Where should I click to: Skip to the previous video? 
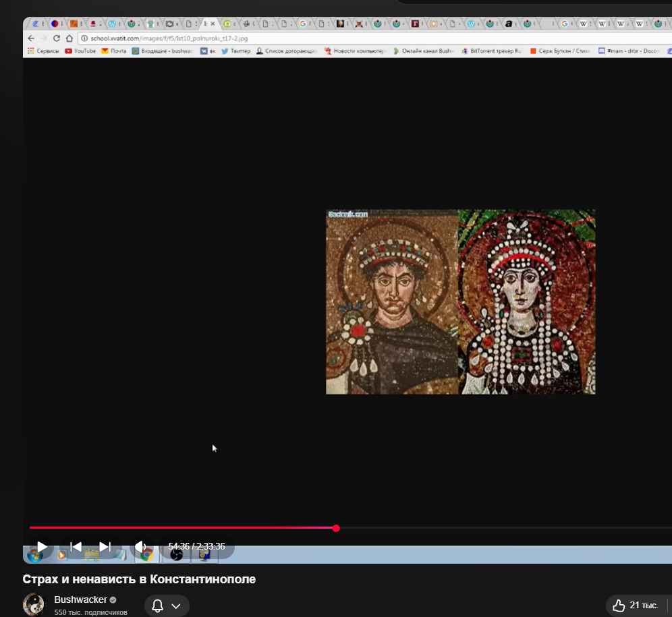(x=76, y=547)
